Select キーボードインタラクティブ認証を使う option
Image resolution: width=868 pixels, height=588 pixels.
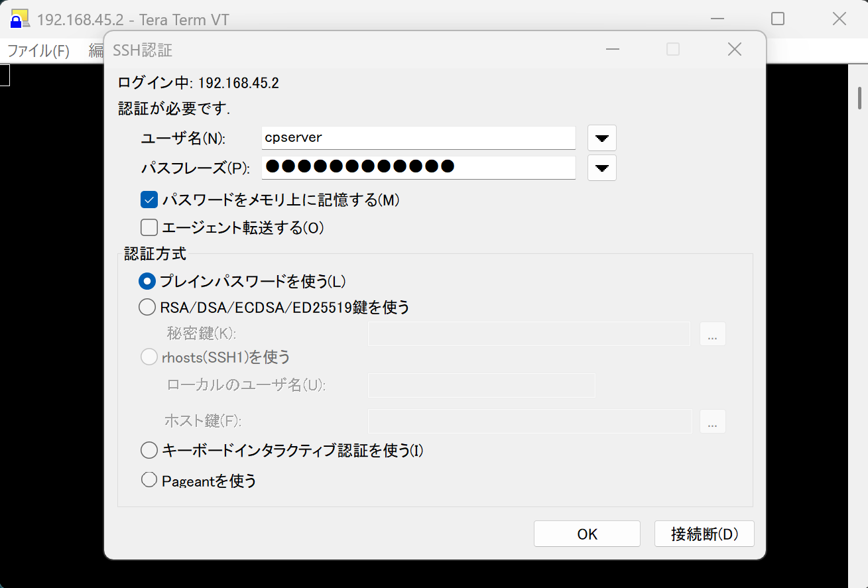click(x=149, y=451)
